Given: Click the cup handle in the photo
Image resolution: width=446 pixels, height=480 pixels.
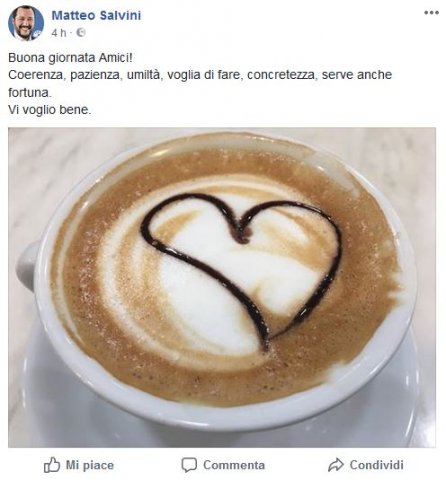Looking at the screenshot, I should click(27, 267).
